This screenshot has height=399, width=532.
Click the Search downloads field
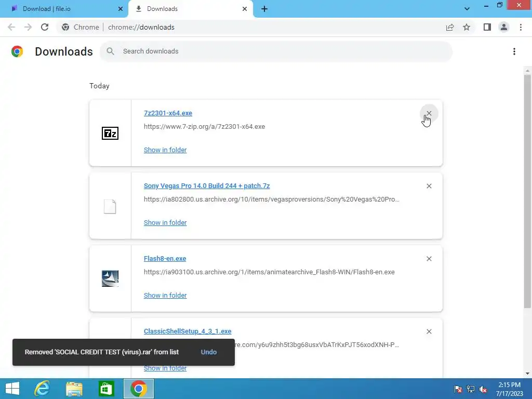[276, 51]
